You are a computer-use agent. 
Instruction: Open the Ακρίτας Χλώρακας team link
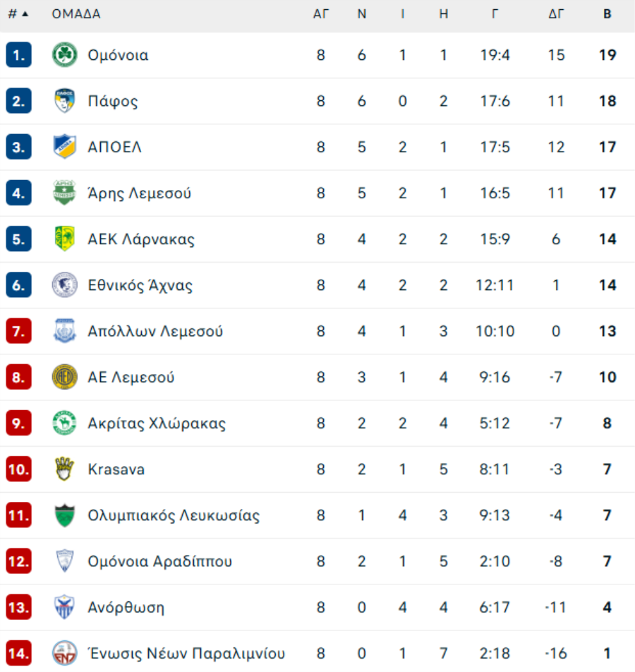pyautogui.click(x=157, y=424)
